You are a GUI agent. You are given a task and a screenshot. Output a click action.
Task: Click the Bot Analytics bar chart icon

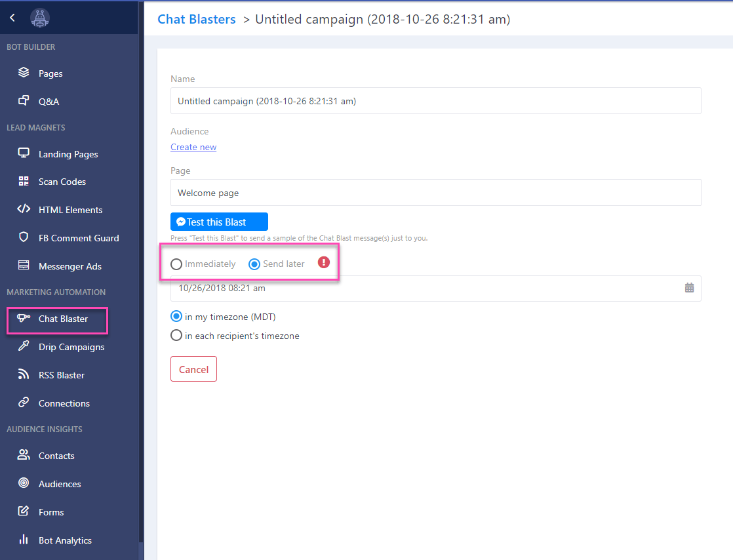click(x=24, y=540)
